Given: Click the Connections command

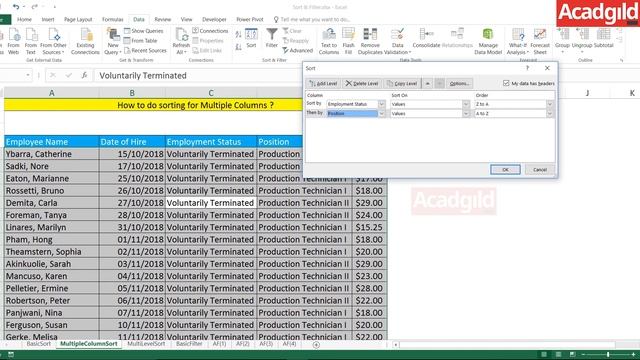Looking at the screenshot, I should pos(211,31).
